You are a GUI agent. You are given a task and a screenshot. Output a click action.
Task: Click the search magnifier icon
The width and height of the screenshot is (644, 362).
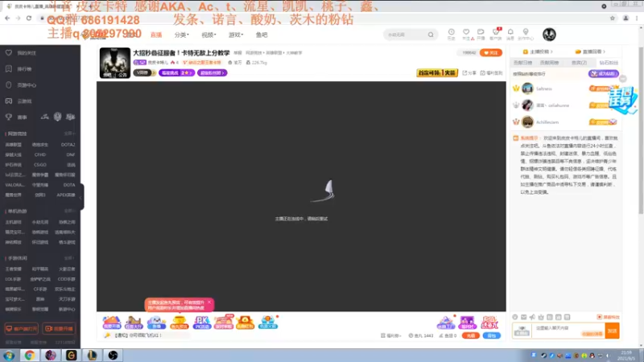click(x=431, y=35)
